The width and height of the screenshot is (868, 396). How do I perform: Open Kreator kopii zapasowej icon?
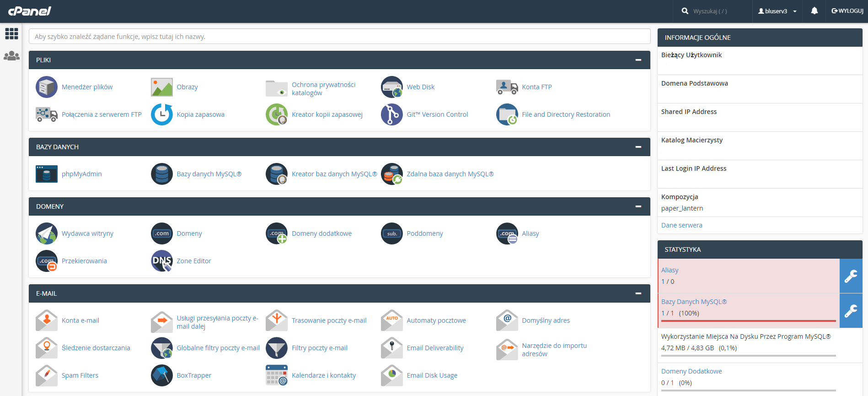point(277,114)
